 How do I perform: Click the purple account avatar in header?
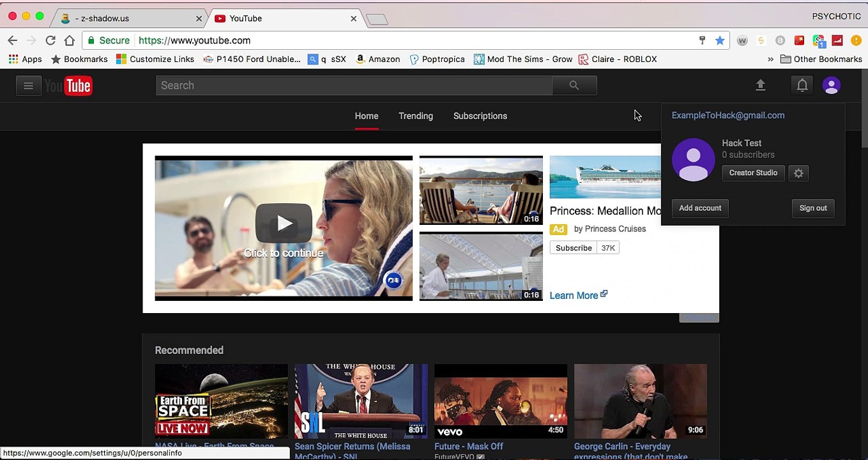[x=831, y=85]
